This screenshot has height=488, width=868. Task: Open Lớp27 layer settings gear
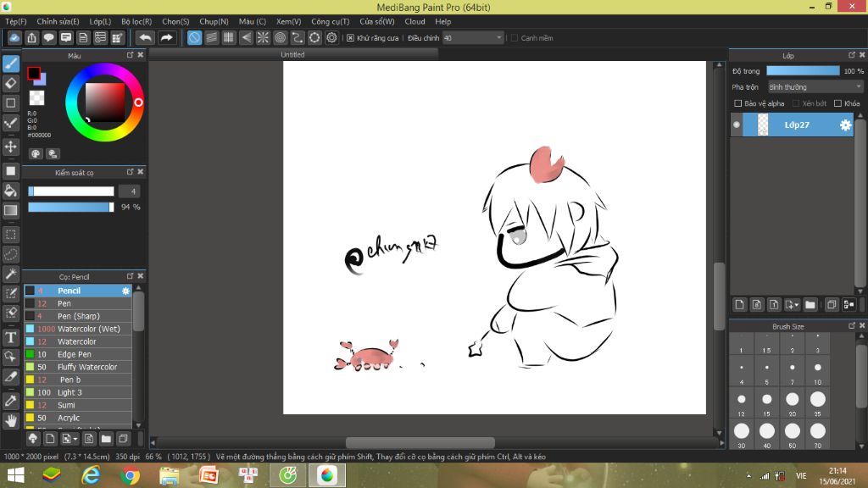845,125
